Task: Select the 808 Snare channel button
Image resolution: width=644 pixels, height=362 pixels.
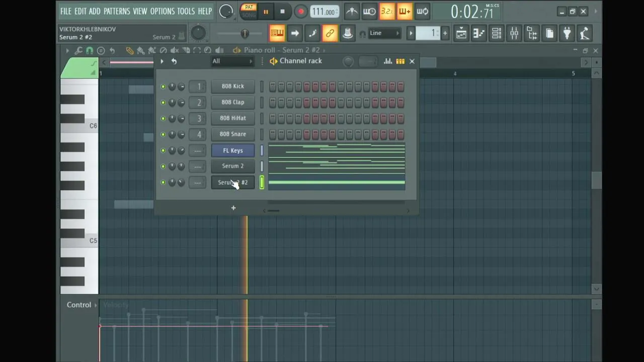Action: [x=233, y=134]
